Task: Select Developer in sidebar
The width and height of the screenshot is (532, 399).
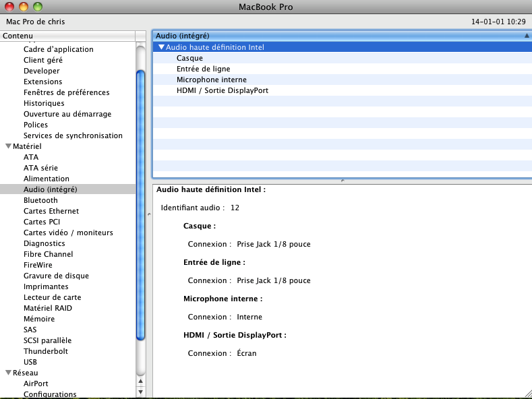Action: [41, 71]
